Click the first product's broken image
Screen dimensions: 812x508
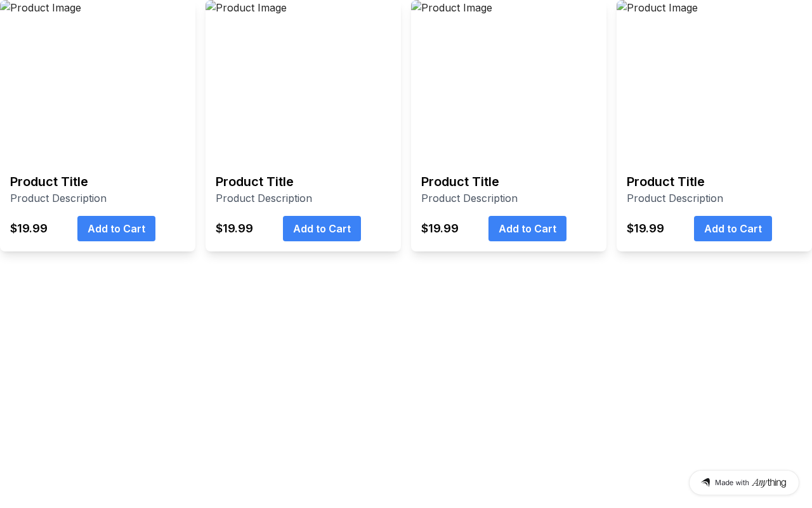[x=41, y=8]
